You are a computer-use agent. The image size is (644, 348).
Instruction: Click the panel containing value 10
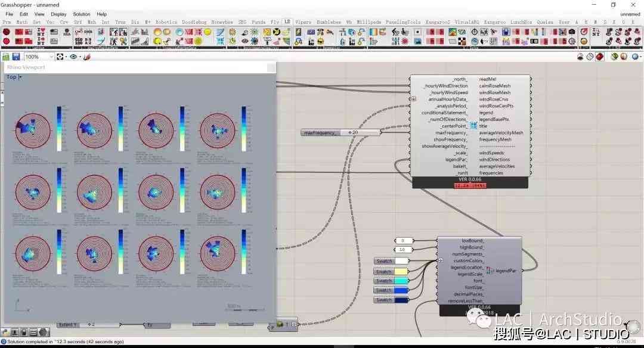pyautogui.click(x=404, y=250)
